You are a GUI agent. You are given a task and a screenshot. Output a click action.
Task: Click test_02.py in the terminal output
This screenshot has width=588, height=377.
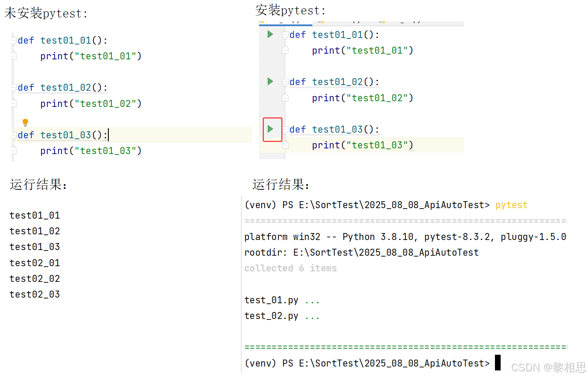coord(271,316)
